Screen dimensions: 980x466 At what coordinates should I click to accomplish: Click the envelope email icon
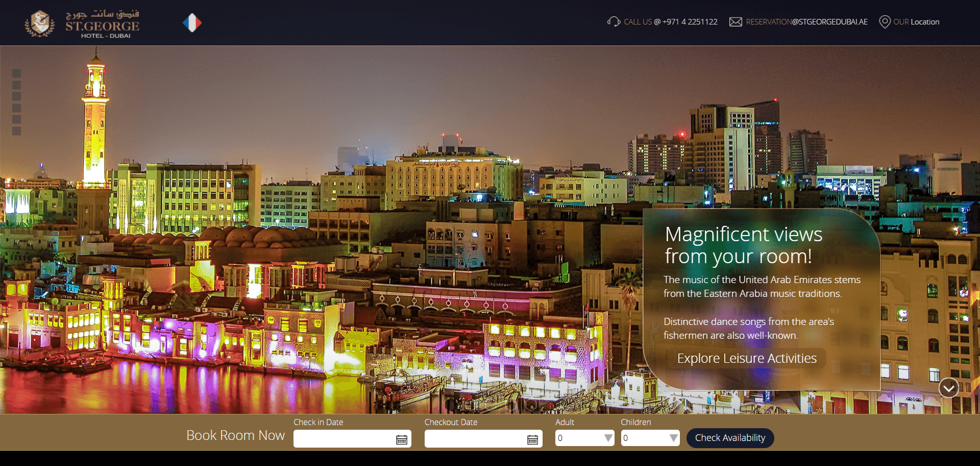736,22
